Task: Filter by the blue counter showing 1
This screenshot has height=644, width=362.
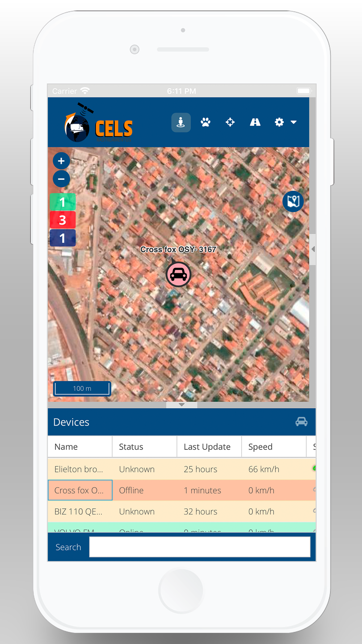Action: coord(63,238)
